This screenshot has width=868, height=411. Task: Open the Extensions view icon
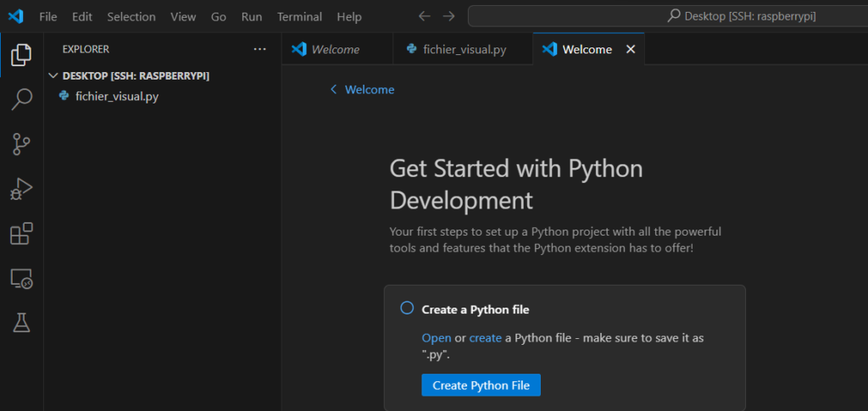pos(21,234)
